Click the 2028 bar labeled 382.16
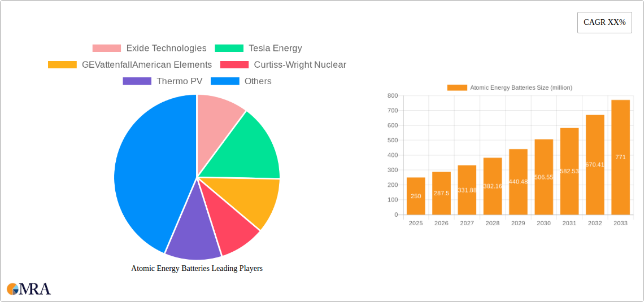 [493, 186]
